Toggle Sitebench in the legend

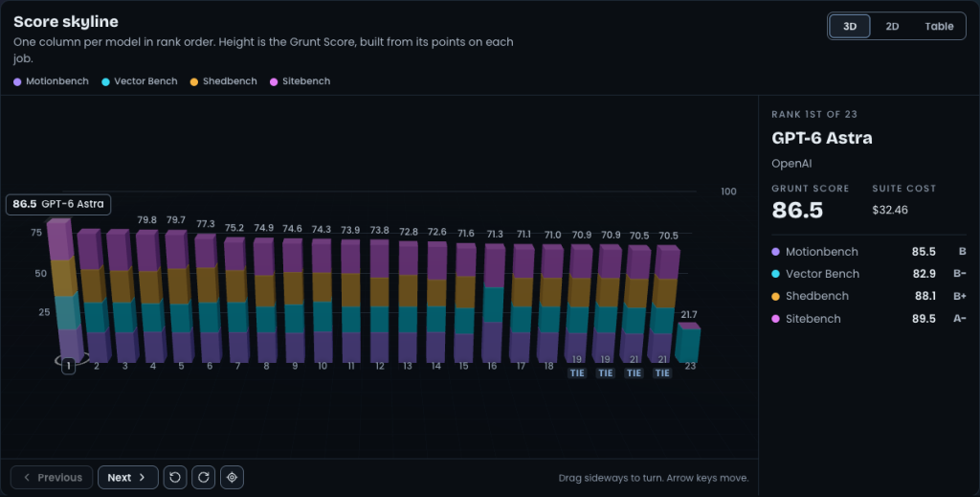300,81
